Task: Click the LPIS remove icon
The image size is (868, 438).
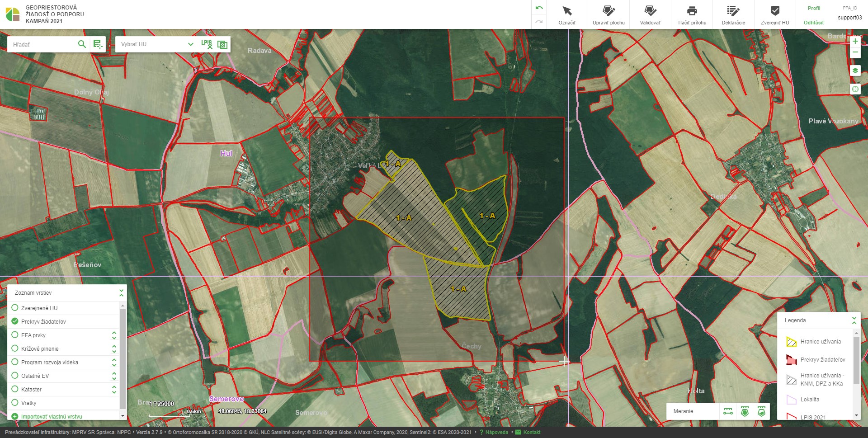Action: pos(207,44)
